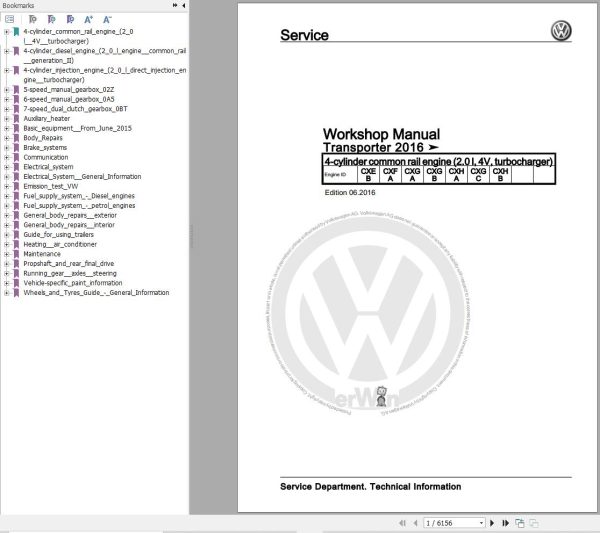Viewport: 600px width, 533px height.
Task: Click bookmark icon beside Auxiliary_heater
Action: [16, 119]
